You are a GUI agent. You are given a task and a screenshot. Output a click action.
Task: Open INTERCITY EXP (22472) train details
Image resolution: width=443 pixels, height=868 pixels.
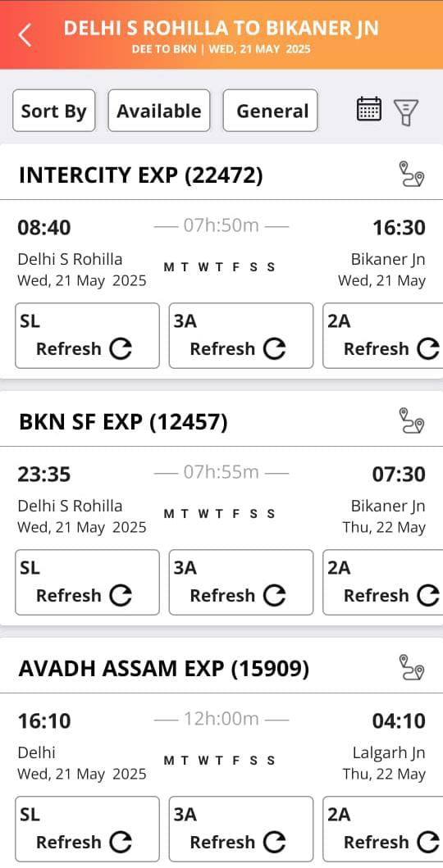click(x=140, y=175)
